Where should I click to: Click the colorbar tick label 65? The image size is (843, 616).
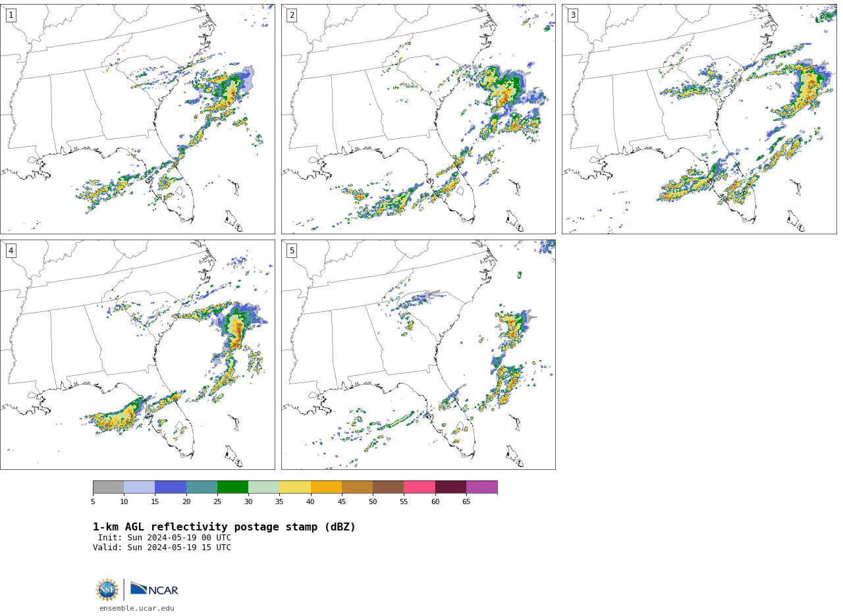(x=466, y=502)
